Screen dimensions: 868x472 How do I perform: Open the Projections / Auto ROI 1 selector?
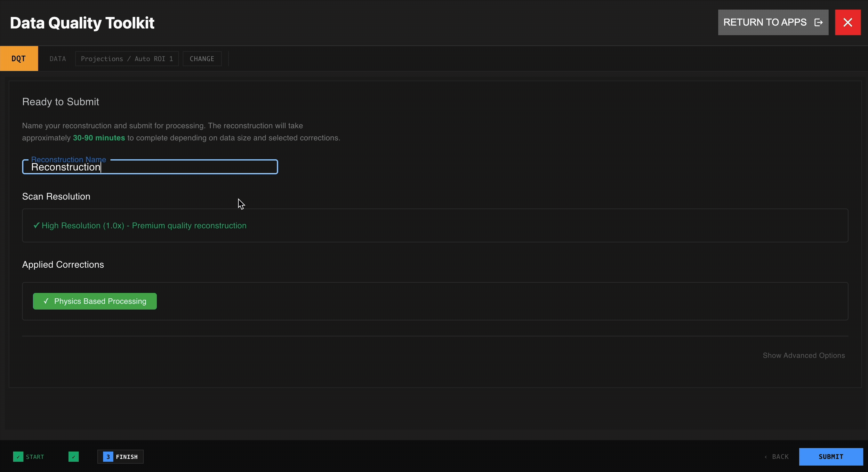pos(127,58)
